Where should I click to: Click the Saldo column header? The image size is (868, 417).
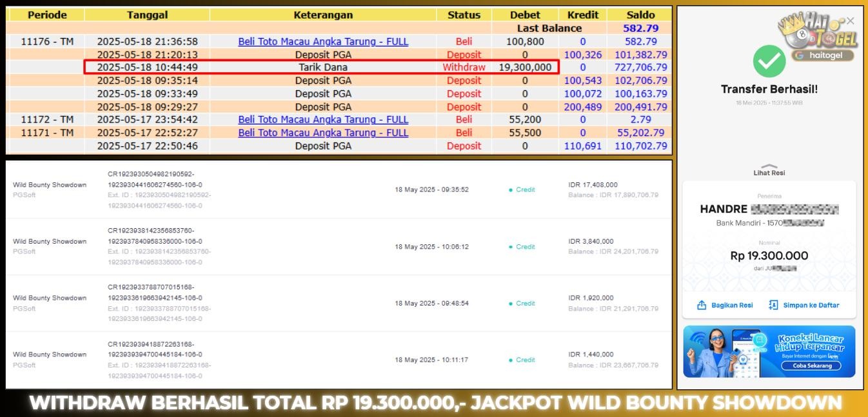640,14
